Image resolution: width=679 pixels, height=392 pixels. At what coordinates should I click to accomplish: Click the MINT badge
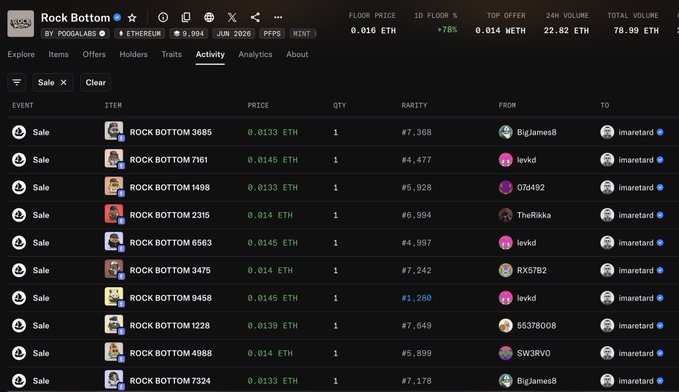pyautogui.click(x=302, y=33)
